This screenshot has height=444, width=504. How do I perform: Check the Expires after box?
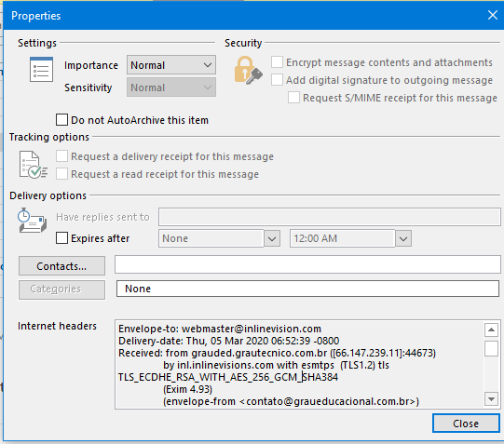pyautogui.click(x=61, y=238)
